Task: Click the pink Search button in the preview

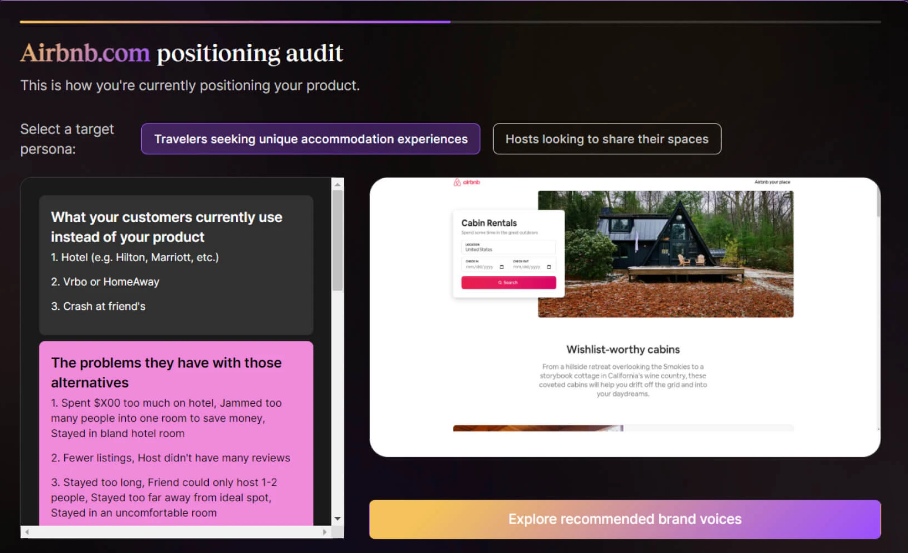Action: (508, 283)
